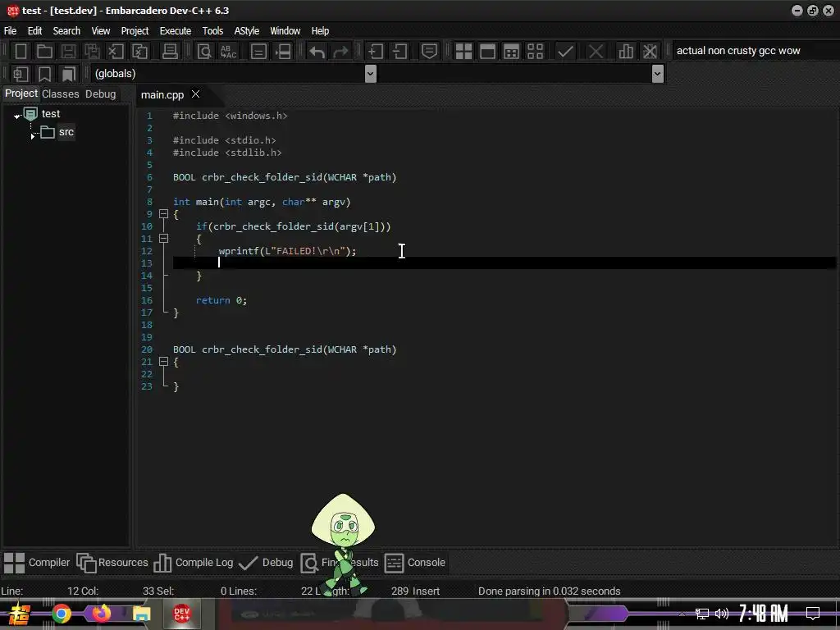
Task: Expand the src folder tree node
Action: click(33, 136)
